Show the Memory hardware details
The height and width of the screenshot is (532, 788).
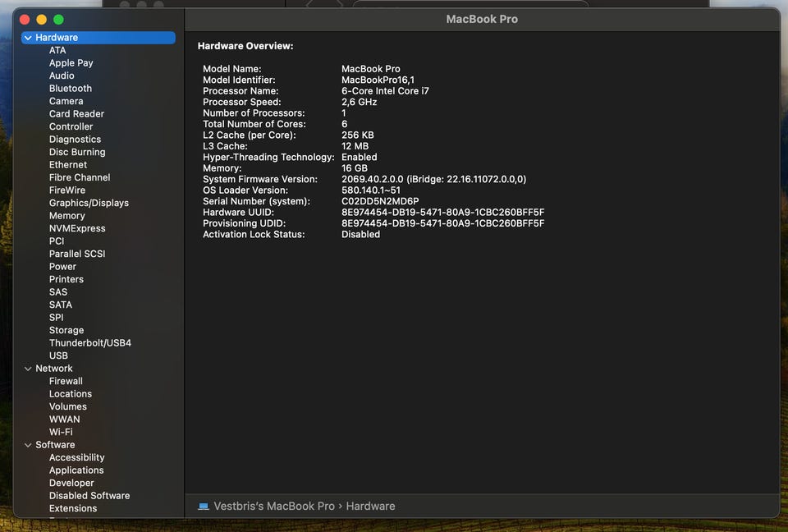(x=66, y=216)
